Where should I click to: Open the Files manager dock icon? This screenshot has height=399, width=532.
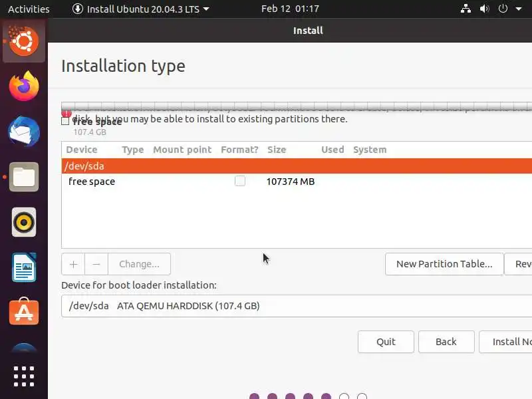point(24,177)
